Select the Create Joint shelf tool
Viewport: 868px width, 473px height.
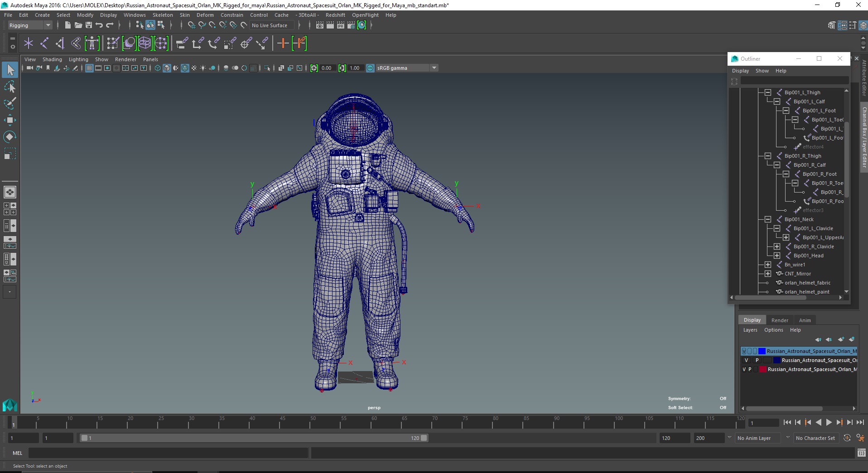[44, 43]
